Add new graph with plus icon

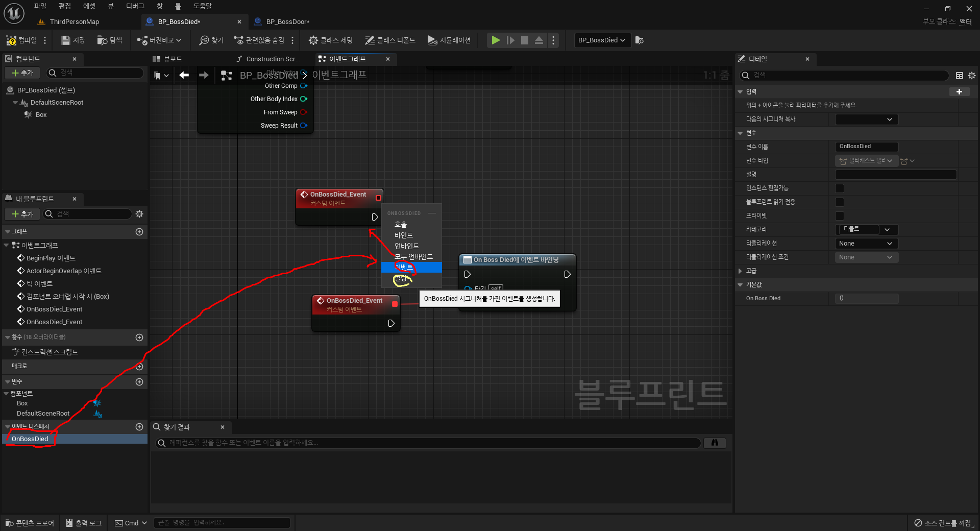[139, 232]
